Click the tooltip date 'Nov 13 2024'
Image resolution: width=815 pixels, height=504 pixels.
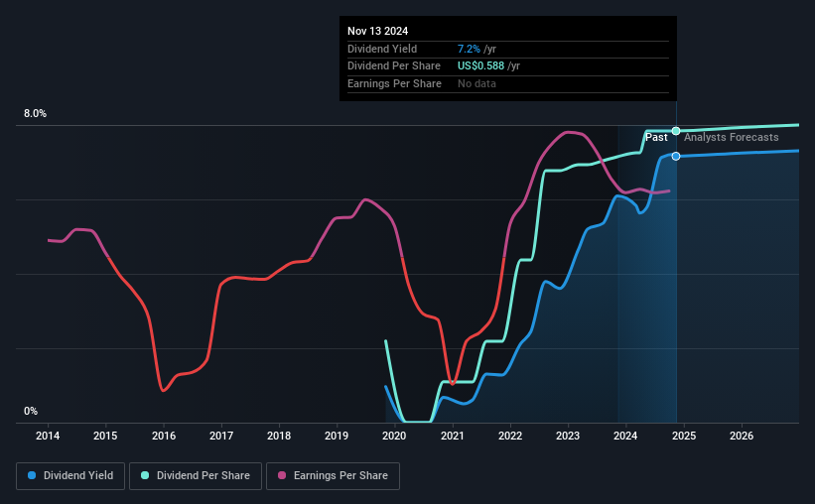[378, 31]
